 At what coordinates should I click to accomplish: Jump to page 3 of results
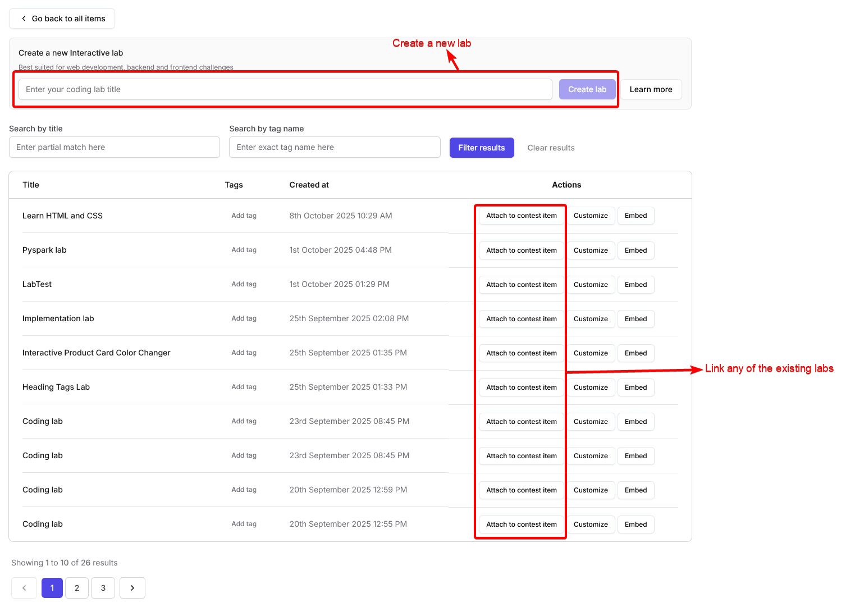pos(103,588)
